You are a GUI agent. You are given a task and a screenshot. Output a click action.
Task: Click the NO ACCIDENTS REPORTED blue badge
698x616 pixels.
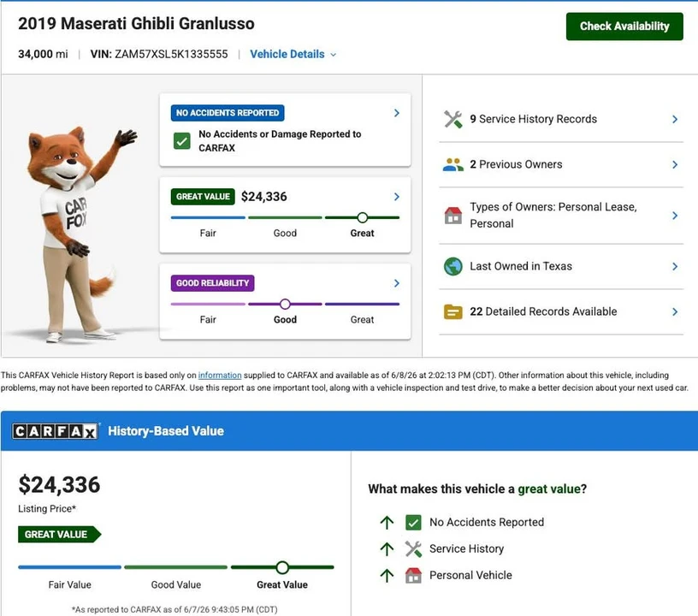point(228,113)
